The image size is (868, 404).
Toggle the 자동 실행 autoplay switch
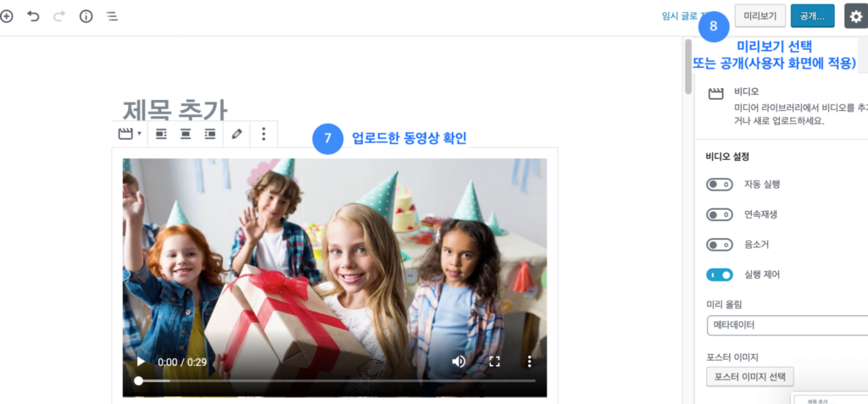point(719,185)
